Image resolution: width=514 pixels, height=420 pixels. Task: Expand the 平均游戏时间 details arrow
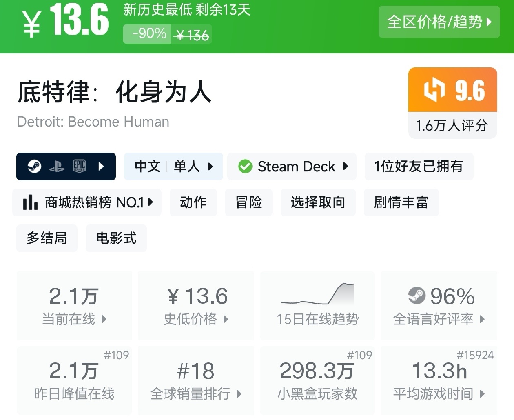click(483, 394)
